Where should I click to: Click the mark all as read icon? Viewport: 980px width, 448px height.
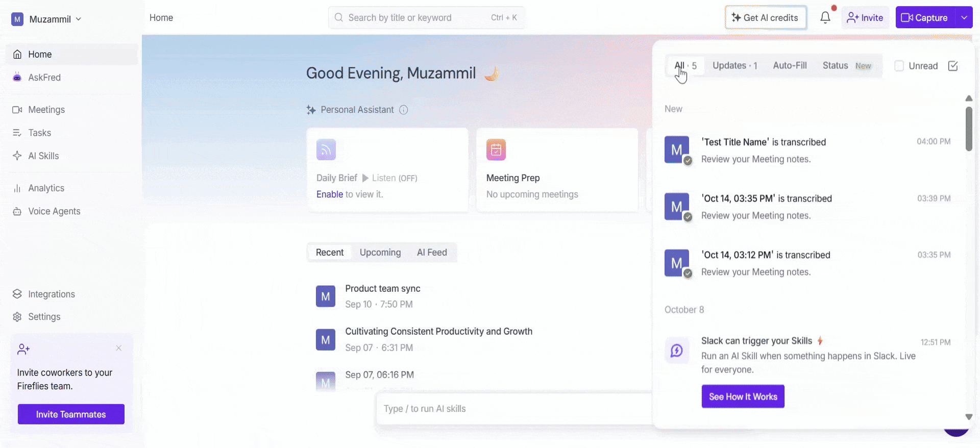953,66
